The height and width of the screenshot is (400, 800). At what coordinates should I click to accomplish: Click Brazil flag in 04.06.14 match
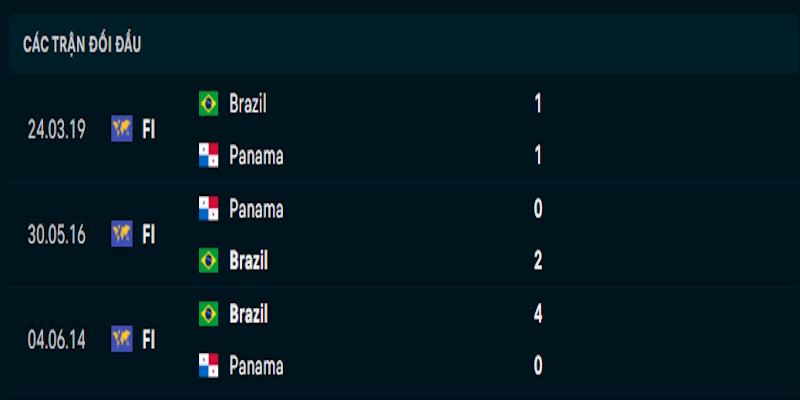coord(208,313)
